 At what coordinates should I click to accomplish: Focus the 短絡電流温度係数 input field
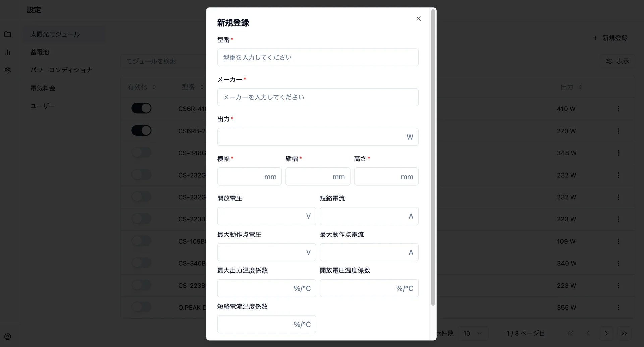[x=266, y=324]
